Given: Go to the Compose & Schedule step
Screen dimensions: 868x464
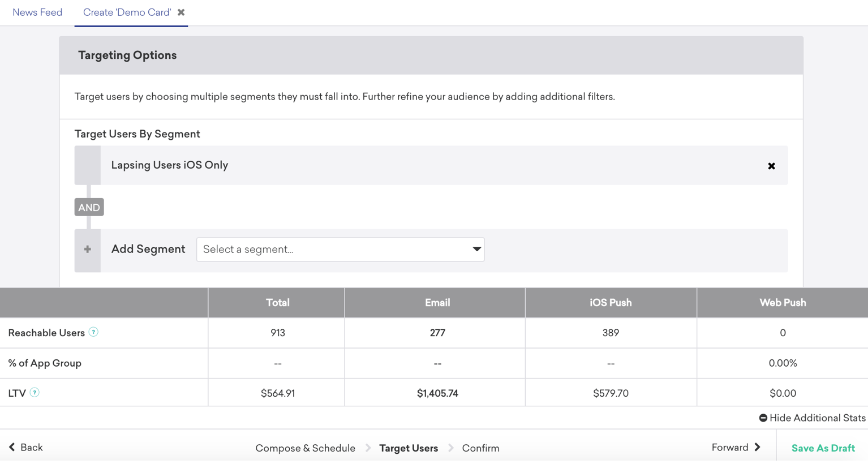Looking at the screenshot, I should coord(305,448).
